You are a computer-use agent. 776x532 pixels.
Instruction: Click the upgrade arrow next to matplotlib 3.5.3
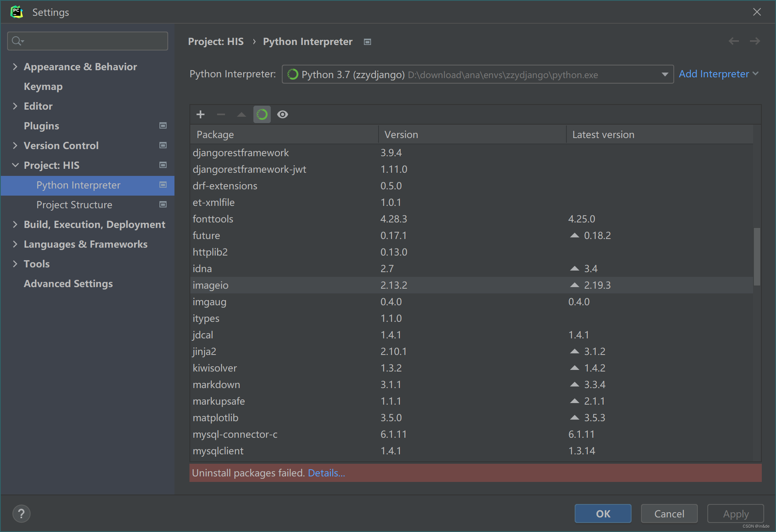coord(575,418)
